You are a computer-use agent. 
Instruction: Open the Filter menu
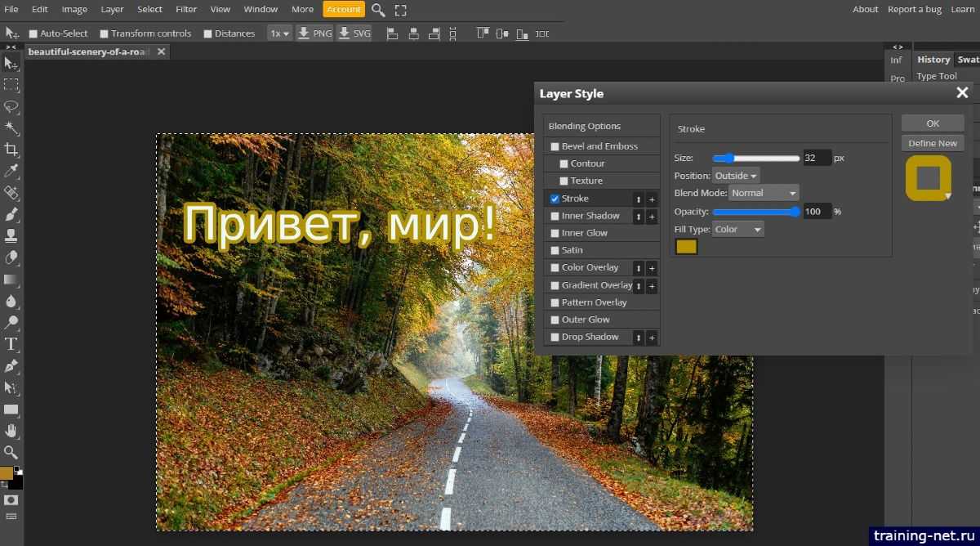coord(186,9)
